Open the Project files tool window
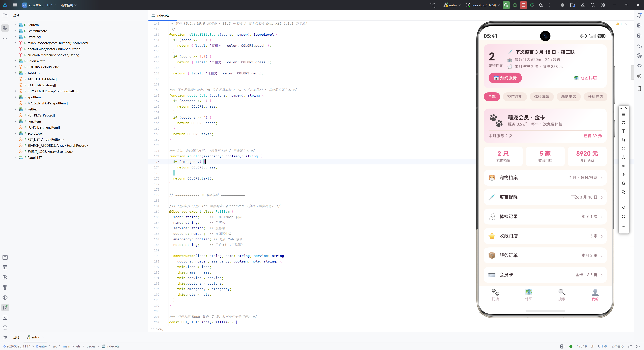The height and width of the screenshot is (350, 644). click(5, 15)
